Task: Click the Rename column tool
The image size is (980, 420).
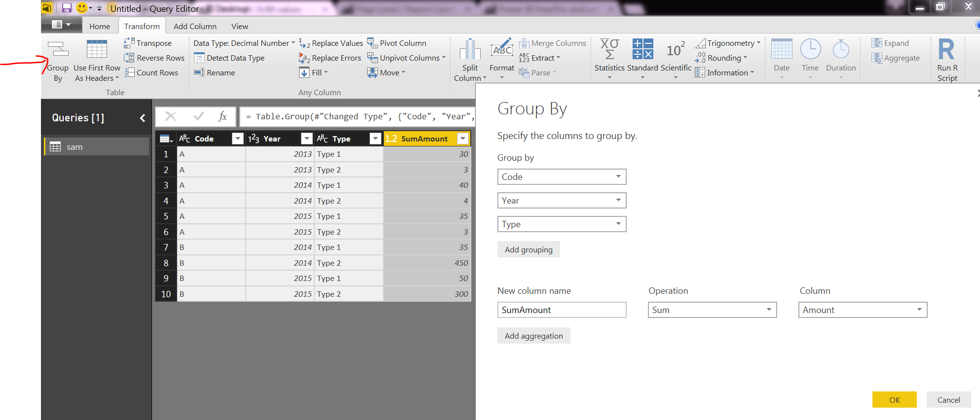Action: (x=215, y=73)
